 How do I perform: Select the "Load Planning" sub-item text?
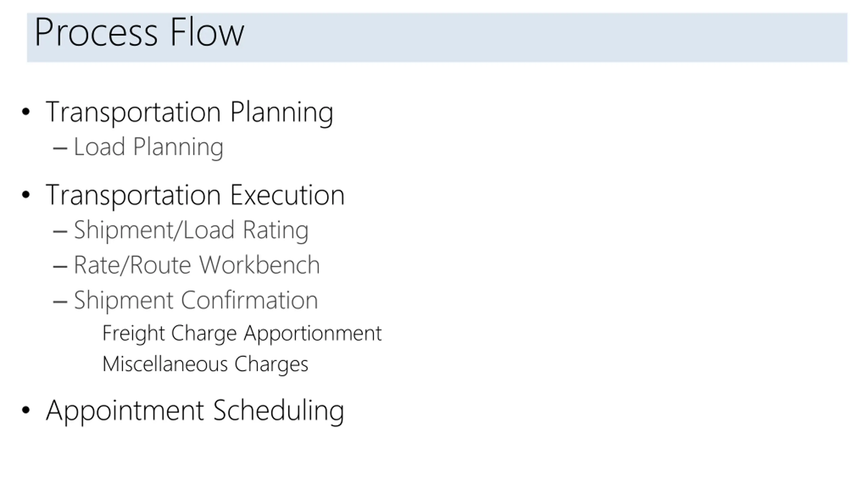click(148, 147)
